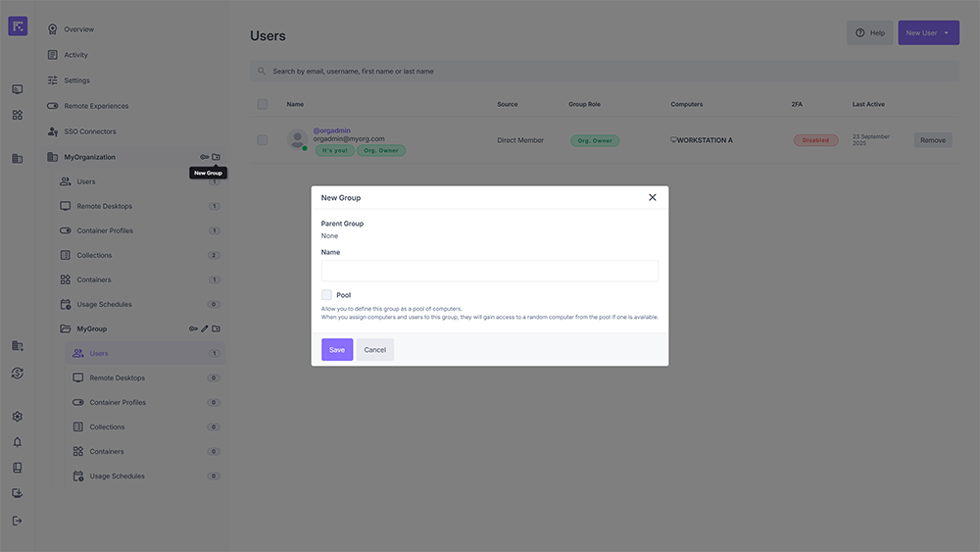
Task: Open the New User dropdown arrow
Action: pos(947,33)
